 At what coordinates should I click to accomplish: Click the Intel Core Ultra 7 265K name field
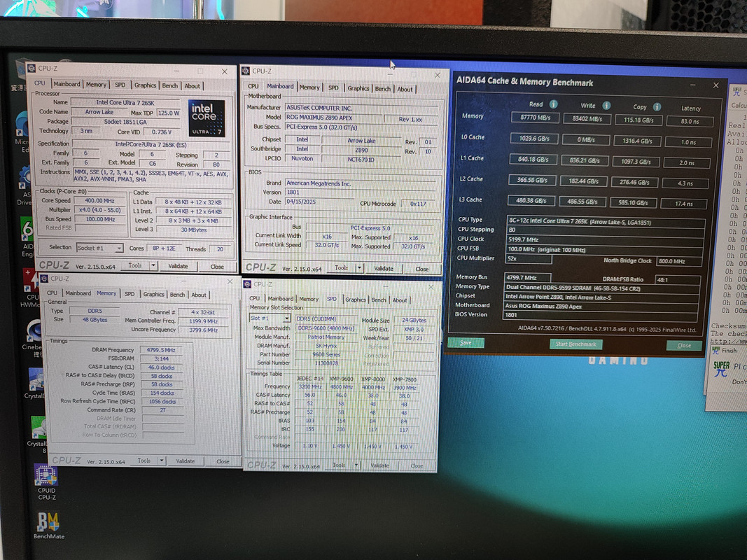(x=125, y=102)
